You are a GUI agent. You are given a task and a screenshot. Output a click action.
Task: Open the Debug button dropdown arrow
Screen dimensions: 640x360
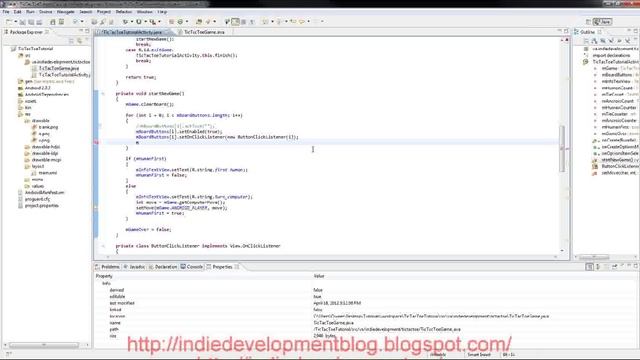[x=131, y=22]
